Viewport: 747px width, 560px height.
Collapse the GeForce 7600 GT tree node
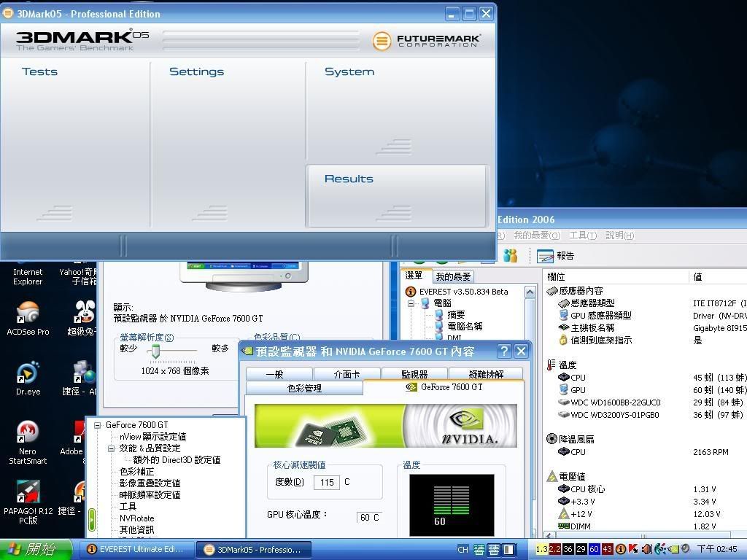pos(98,425)
